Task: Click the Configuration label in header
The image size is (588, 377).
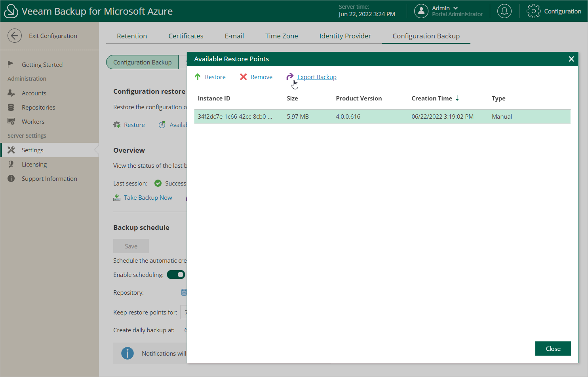Action: [562, 11]
